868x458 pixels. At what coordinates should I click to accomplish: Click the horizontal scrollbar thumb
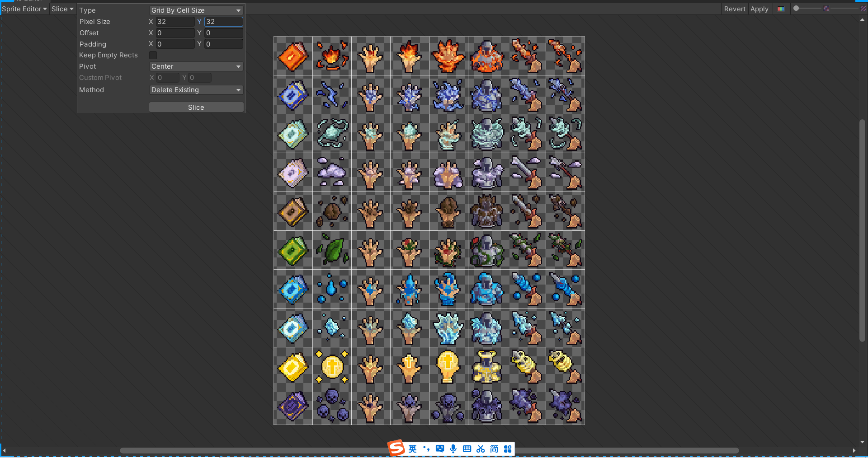tap(429, 451)
